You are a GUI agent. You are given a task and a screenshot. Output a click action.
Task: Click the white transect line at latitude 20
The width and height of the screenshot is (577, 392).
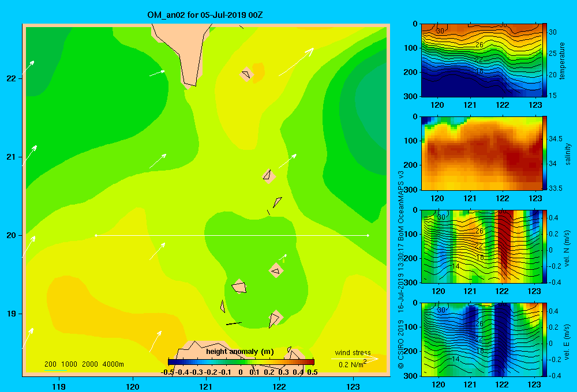pos(232,235)
